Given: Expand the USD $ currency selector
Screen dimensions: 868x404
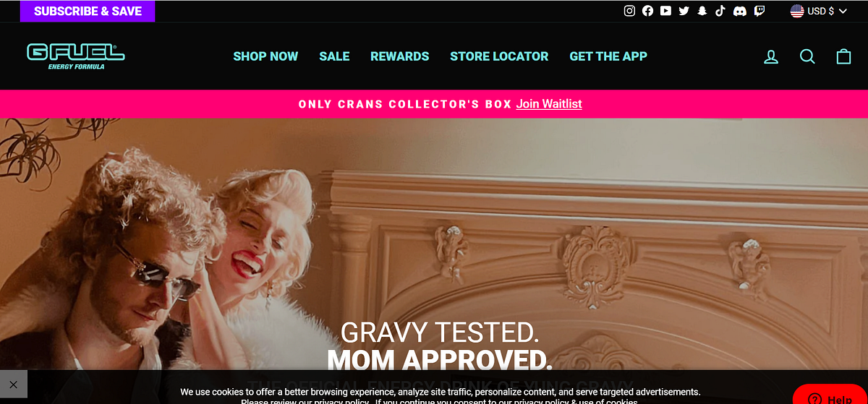Looking at the screenshot, I should pos(819,11).
